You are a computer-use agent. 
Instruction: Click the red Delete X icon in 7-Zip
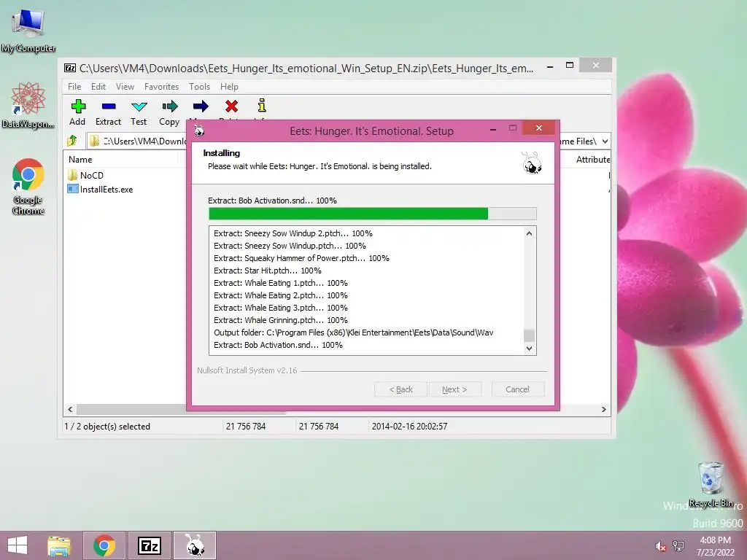[x=231, y=106]
